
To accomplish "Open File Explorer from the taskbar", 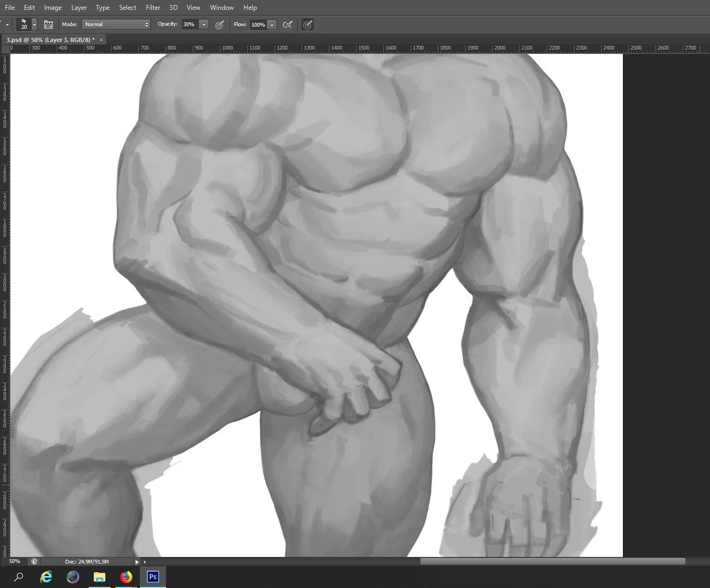I will 99,577.
